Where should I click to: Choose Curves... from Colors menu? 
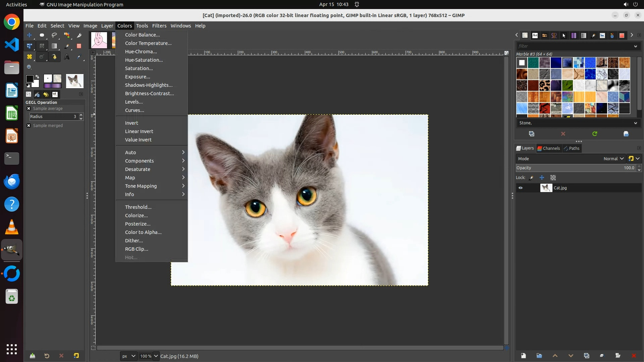click(x=135, y=110)
